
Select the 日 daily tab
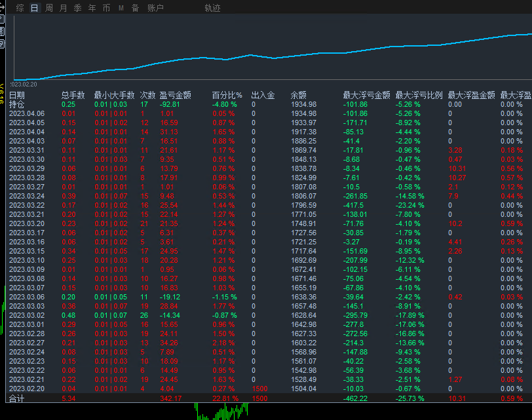point(34,8)
